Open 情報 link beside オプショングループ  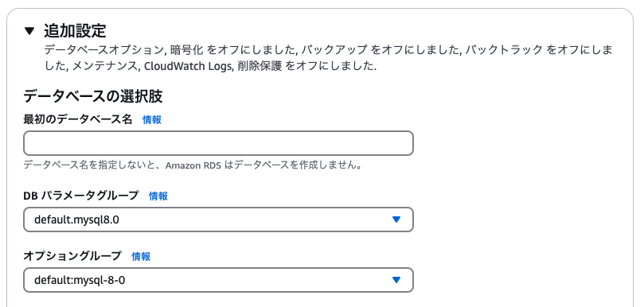[141, 257]
